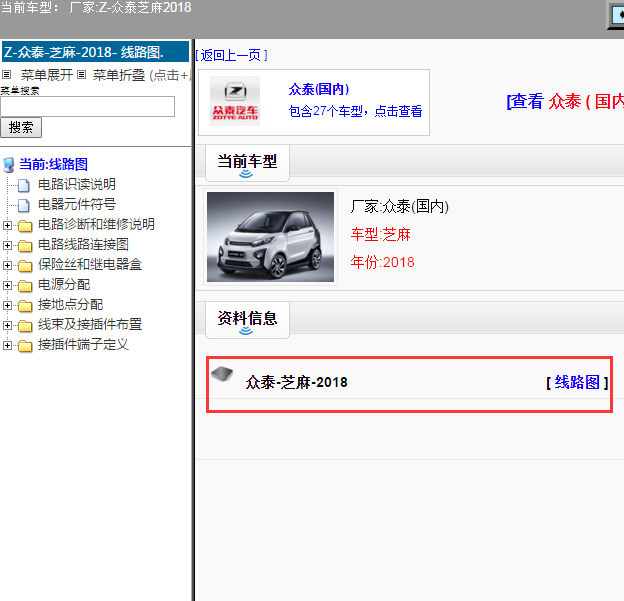624x601 pixels.
Task: Select the 当前车型 tab header
Action: (x=247, y=163)
